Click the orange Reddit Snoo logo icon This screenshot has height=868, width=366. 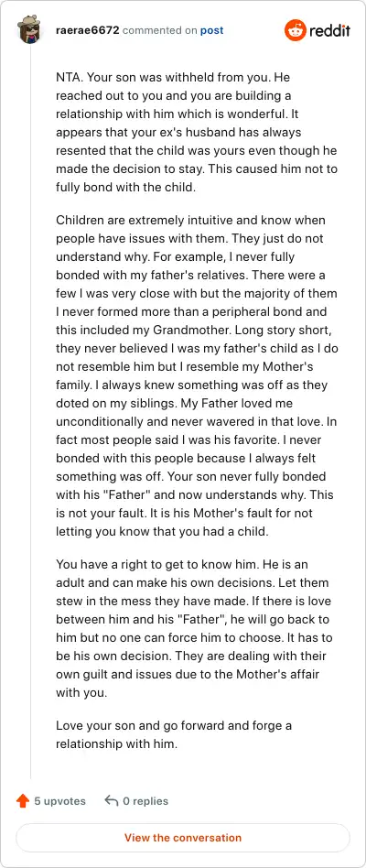pyautogui.click(x=295, y=30)
